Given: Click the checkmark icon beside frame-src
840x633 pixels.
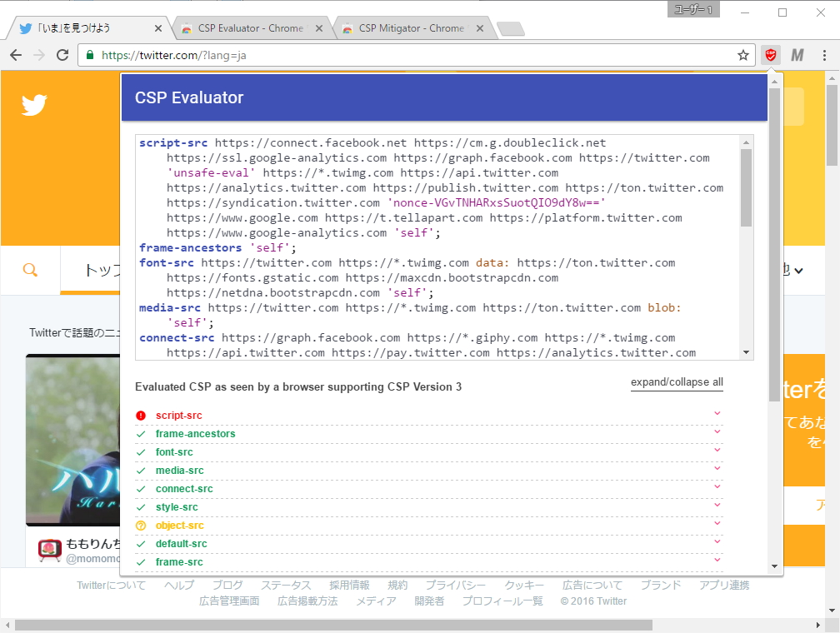Looking at the screenshot, I should coord(141,561).
